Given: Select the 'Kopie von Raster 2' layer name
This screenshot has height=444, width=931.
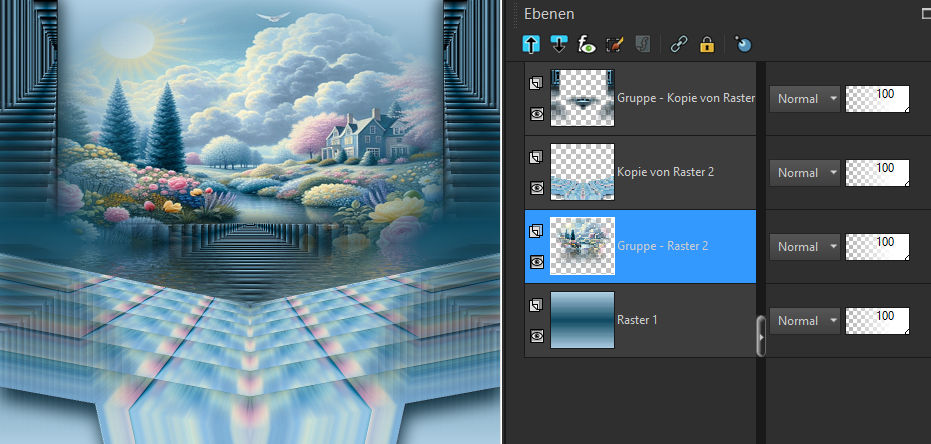Looking at the screenshot, I should (x=666, y=172).
